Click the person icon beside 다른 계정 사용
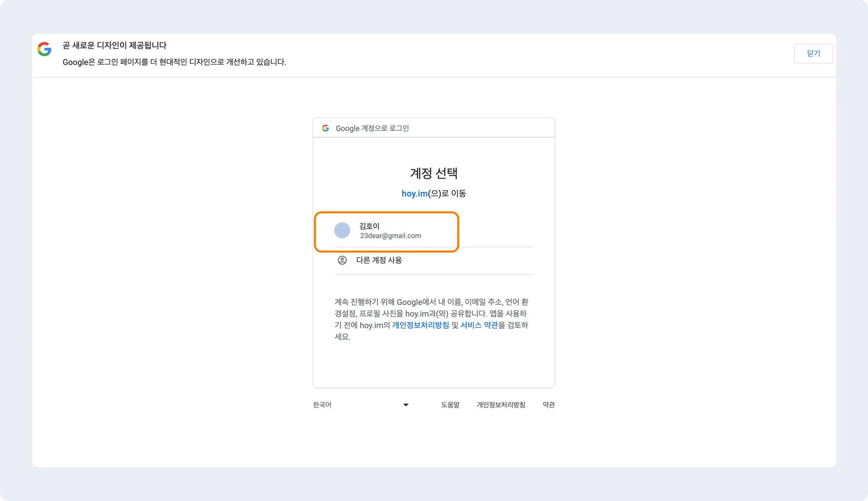Image resolution: width=868 pixels, height=501 pixels. point(342,260)
